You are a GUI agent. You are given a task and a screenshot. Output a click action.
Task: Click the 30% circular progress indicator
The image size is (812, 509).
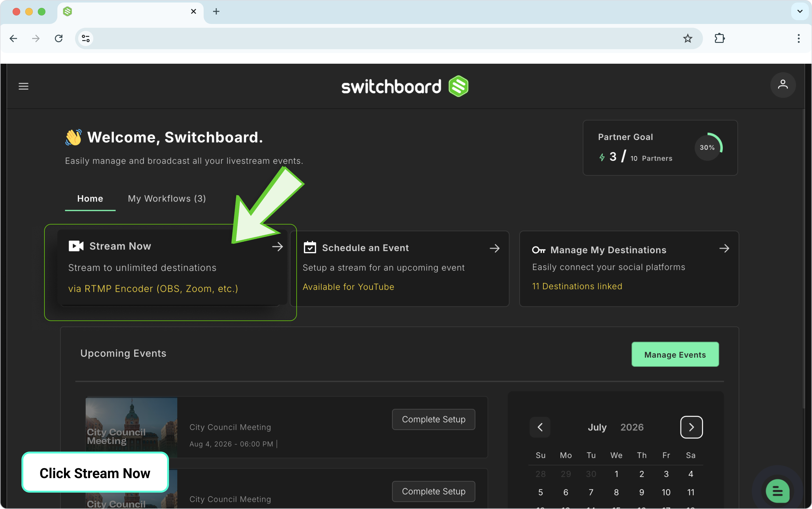(x=708, y=147)
